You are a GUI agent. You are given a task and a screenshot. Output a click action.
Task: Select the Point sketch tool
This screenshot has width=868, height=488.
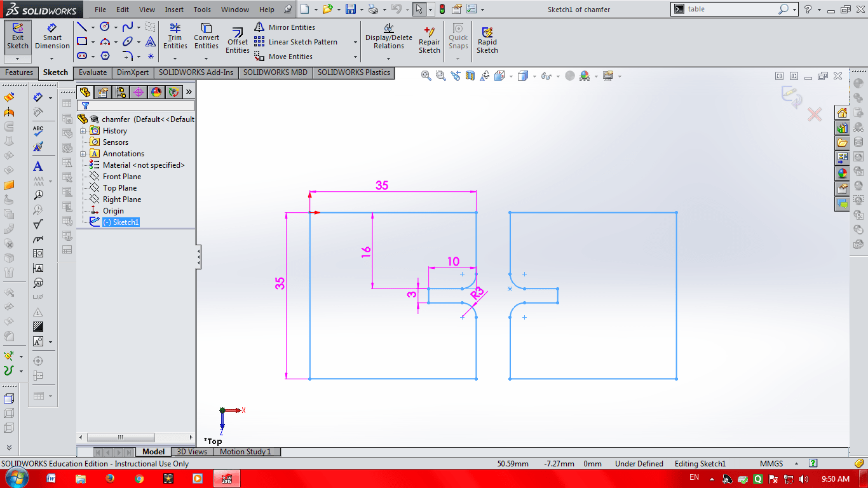point(151,56)
